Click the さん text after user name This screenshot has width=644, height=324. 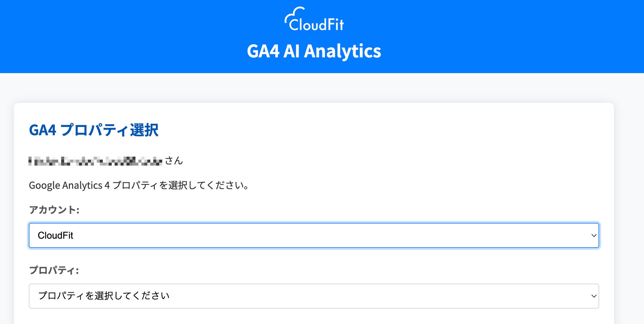pos(174,161)
